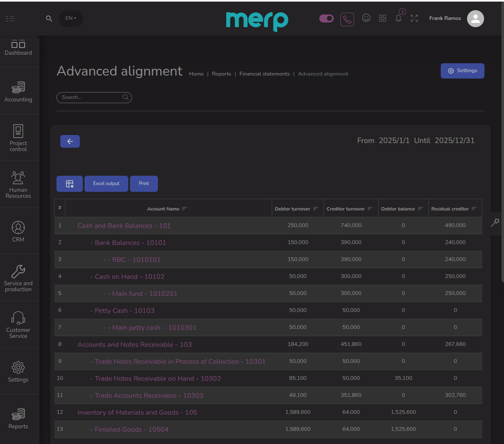
Task: Open table column settings icon button
Action: (70, 184)
